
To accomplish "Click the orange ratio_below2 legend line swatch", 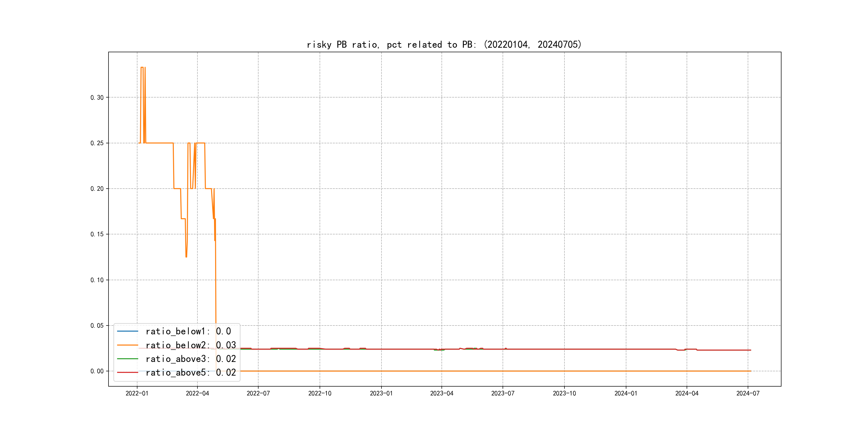I will point(127,345).
